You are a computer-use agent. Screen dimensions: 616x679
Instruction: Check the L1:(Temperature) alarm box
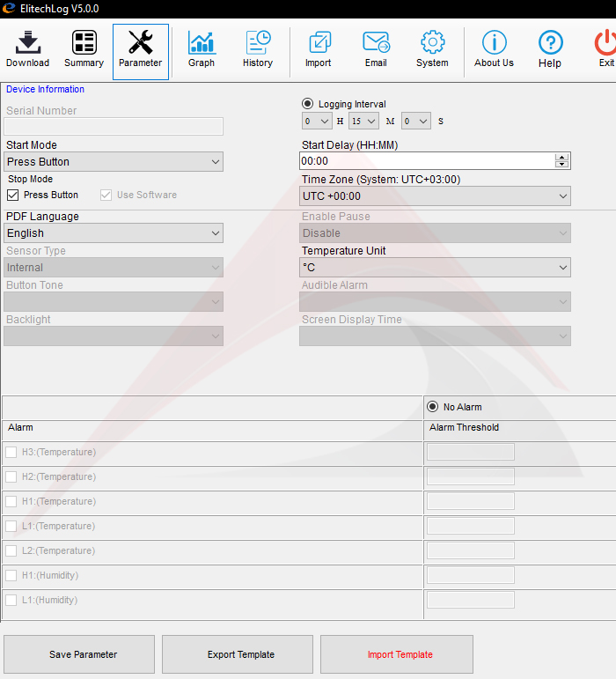click(x=11, y=526)
